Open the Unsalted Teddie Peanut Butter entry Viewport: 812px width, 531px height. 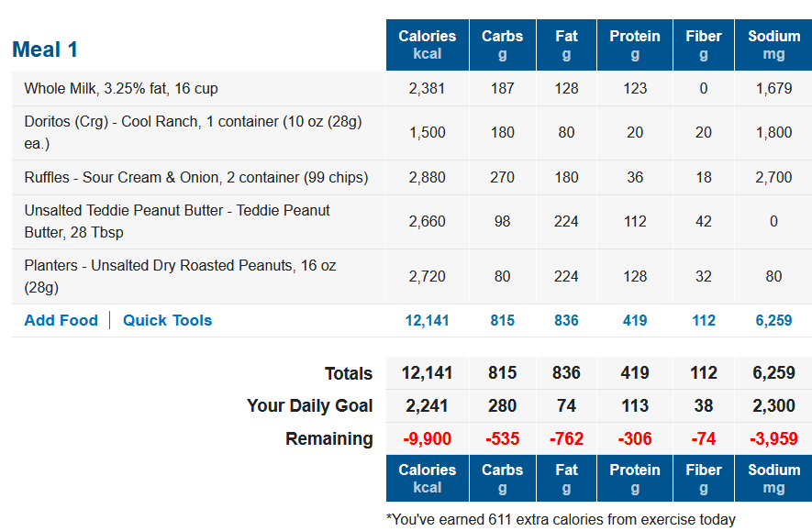(176, 222)
